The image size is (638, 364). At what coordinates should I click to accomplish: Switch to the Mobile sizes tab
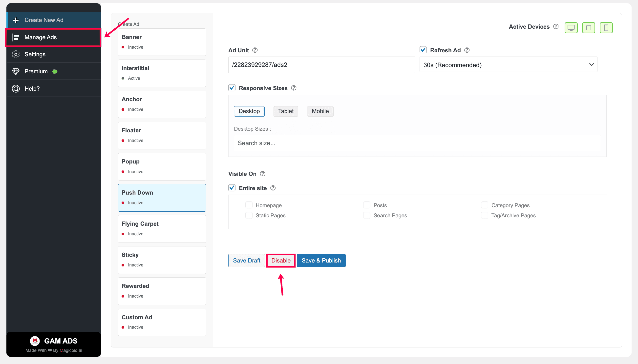coord(320,111)
